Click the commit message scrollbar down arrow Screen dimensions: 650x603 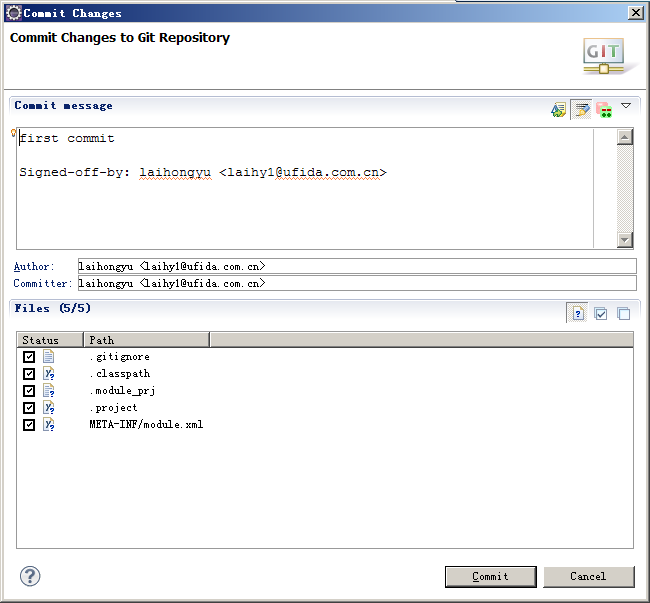tap(625, 240)
